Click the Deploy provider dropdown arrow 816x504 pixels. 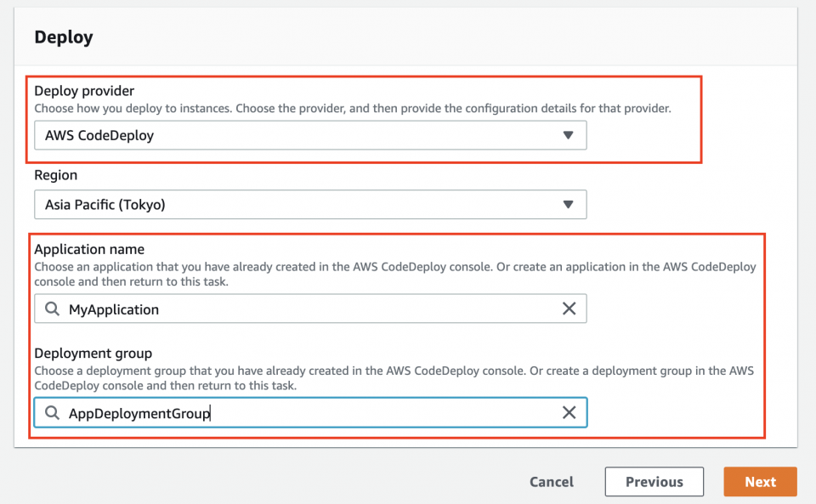[x=568, y=135]
